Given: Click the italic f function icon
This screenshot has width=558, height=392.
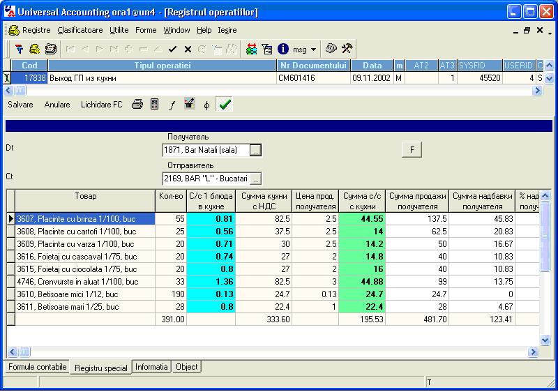Looking at the screenshot, I should pyautogui.click(x=172, y=105).
